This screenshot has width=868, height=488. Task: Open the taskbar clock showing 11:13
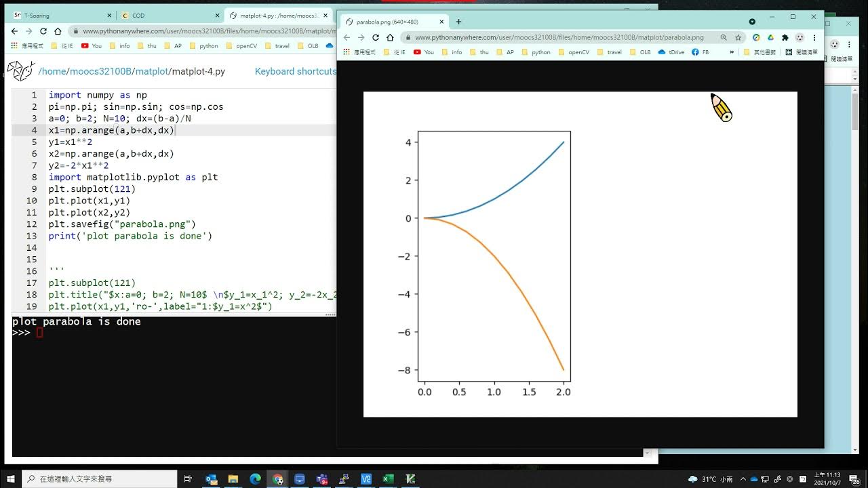click(x=827, y=479)
